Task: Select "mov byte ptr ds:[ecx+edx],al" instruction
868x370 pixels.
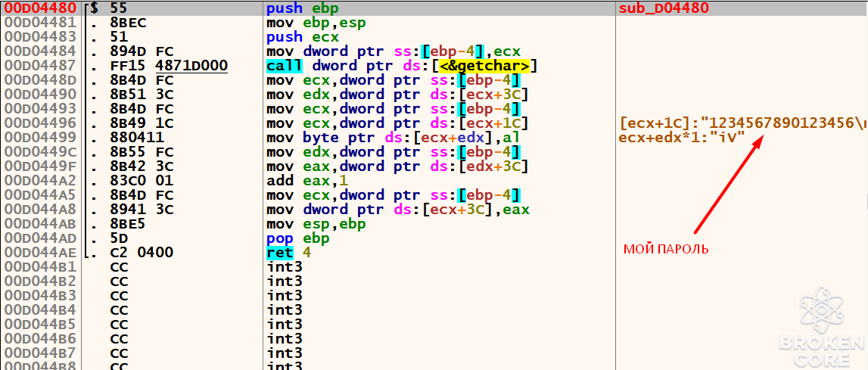Action: [394, 138]
